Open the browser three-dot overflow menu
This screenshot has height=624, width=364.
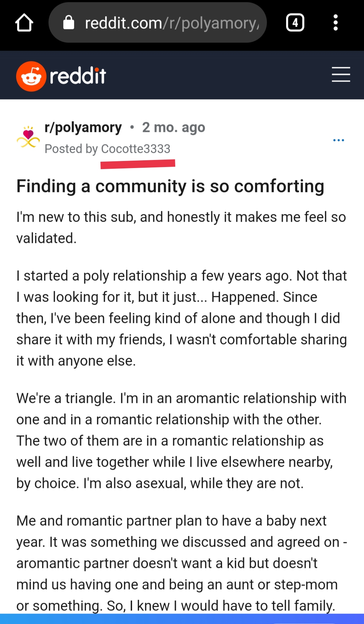click(335, 23)
